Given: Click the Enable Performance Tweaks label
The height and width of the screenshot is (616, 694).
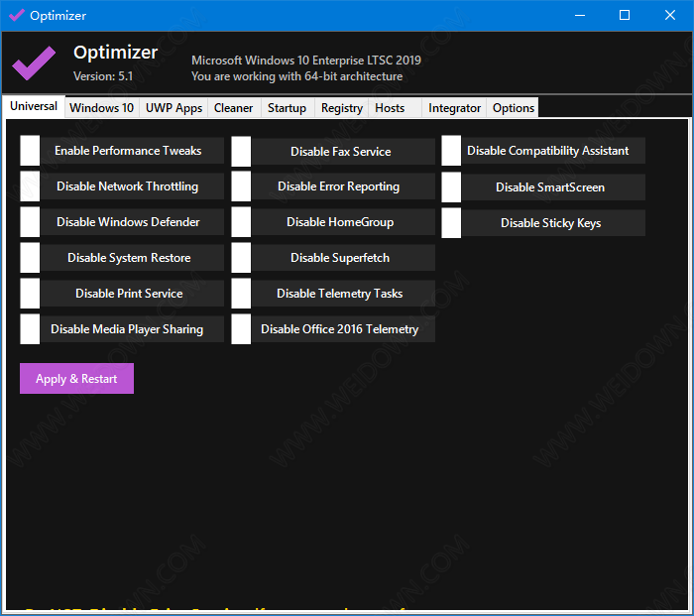Looking at the screenshot, I should [x=128, y=151].
